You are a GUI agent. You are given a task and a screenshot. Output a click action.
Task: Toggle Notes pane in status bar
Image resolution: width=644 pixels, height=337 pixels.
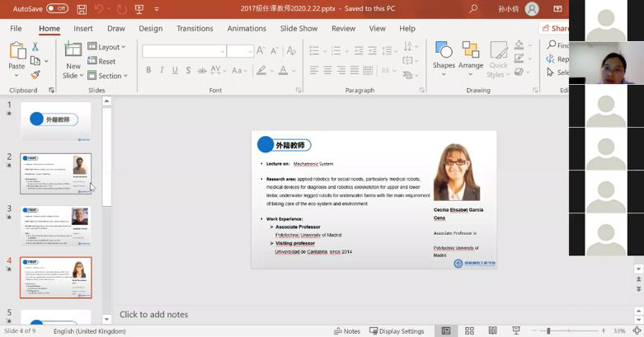347,331
